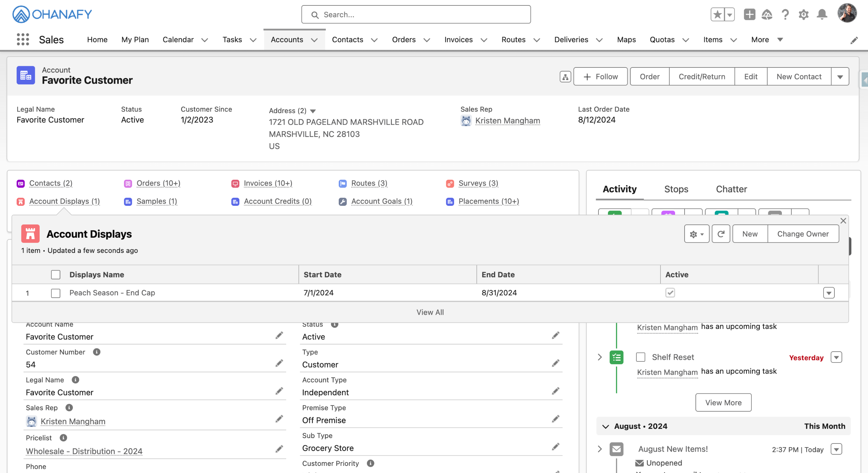This screenshot has height=473, width=868.
Task: Switch to the Chatter tab
Action: pyautogui.click(x=731, y=189)
